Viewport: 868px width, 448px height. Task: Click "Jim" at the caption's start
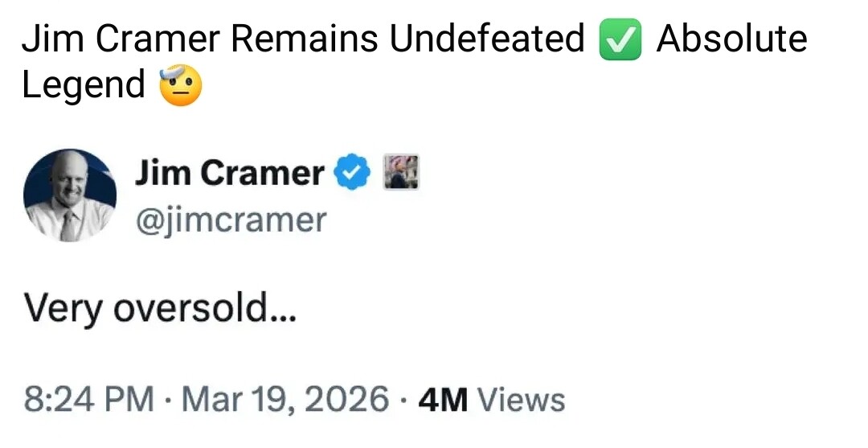48,39
